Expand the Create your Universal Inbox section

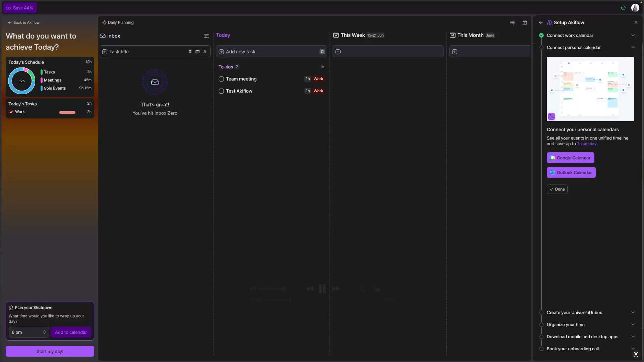[634, 312]
